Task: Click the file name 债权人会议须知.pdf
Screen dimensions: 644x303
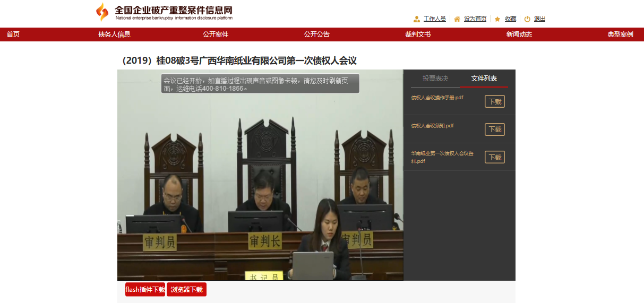Action: pos(433,126)
